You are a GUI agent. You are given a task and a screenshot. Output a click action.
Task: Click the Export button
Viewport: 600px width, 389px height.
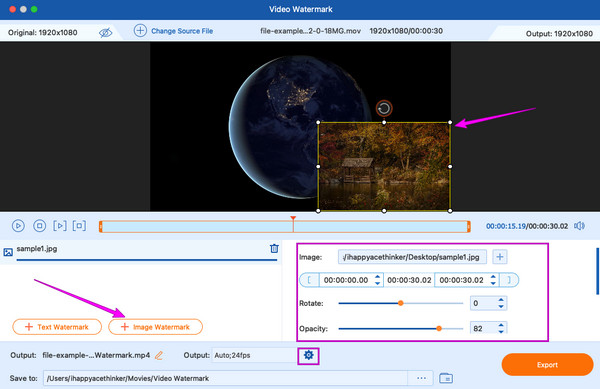coord(547,365)
